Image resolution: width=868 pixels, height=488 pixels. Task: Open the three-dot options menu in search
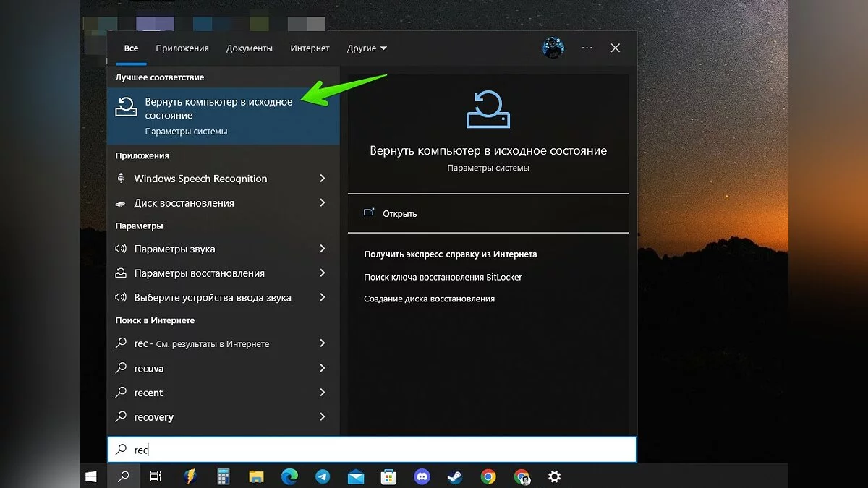point(587,48)
